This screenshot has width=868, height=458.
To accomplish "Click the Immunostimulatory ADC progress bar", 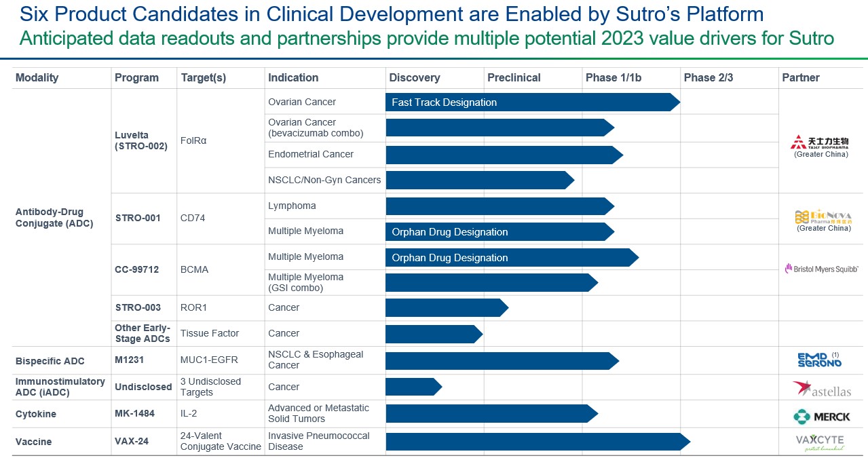I will pos(411,387).
